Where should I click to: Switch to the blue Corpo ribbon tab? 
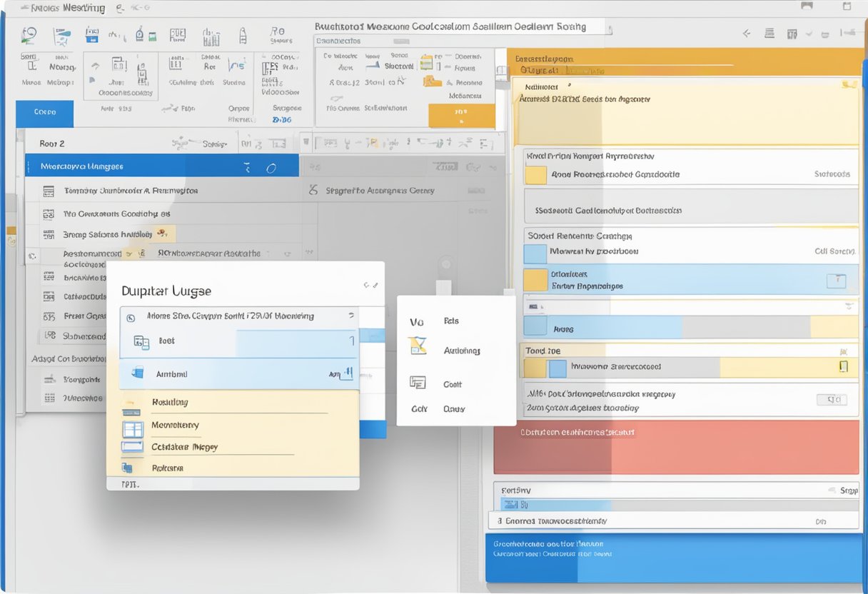pos(44,114)
